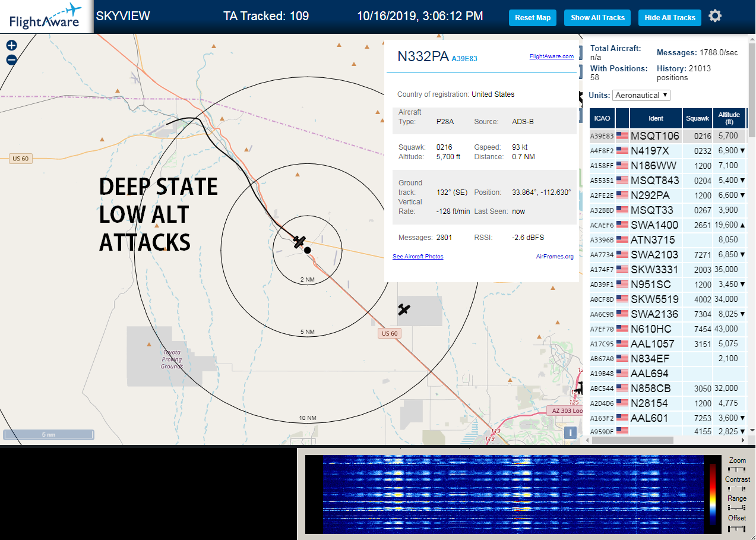Sort table by Altitude (ft) column
This screenshot has width=756, height=540.
click(x=729, y=118)
